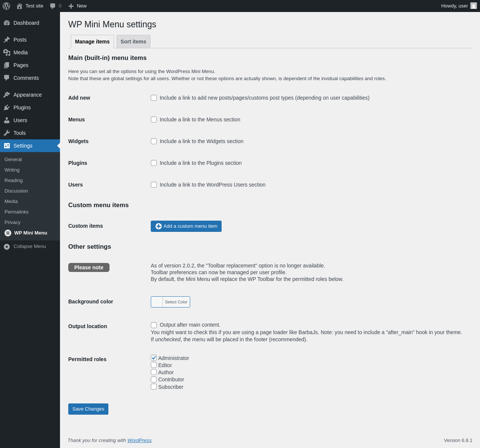Click the Media icon above Pages in the sidebar
Screen dimensions: 480x448
click(7, 52)
